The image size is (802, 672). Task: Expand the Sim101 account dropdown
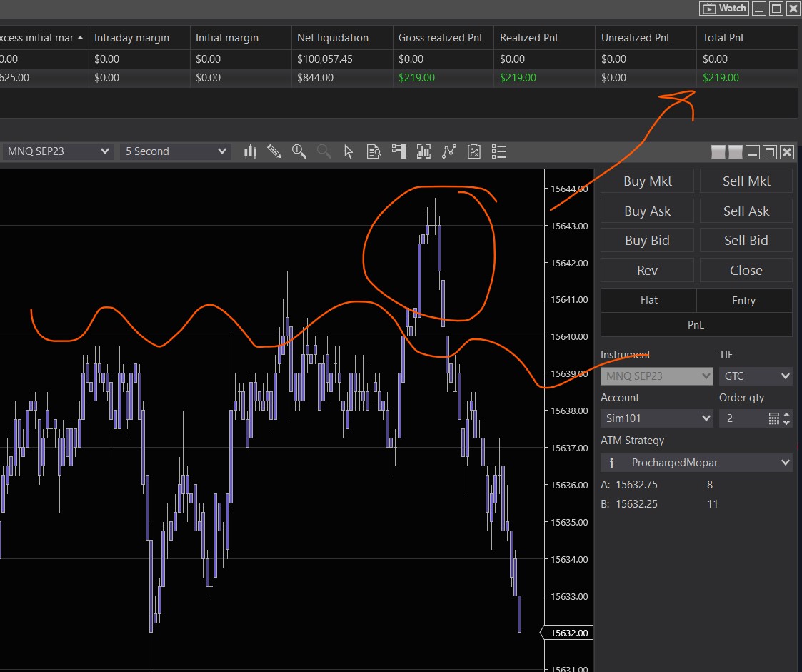656,418
